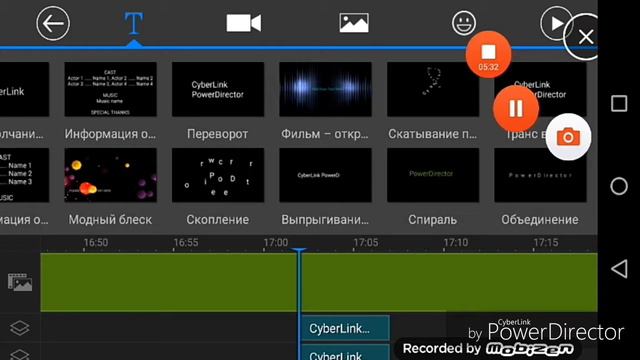Take a screenshot with camera button
Viewport: 640px width, 360px height.
coord(568,137)
